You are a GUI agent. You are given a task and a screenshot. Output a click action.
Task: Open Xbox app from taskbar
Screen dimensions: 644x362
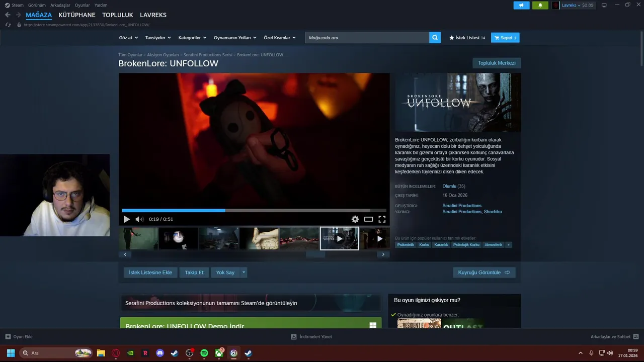point(219,353)
